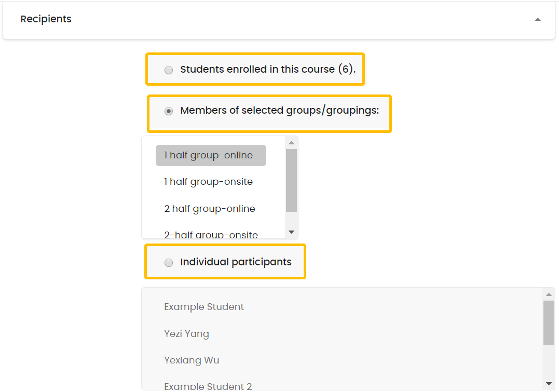Screen dimensions: 559x392
Task: Select 1 half group-online in list
Action: [211, 156]
